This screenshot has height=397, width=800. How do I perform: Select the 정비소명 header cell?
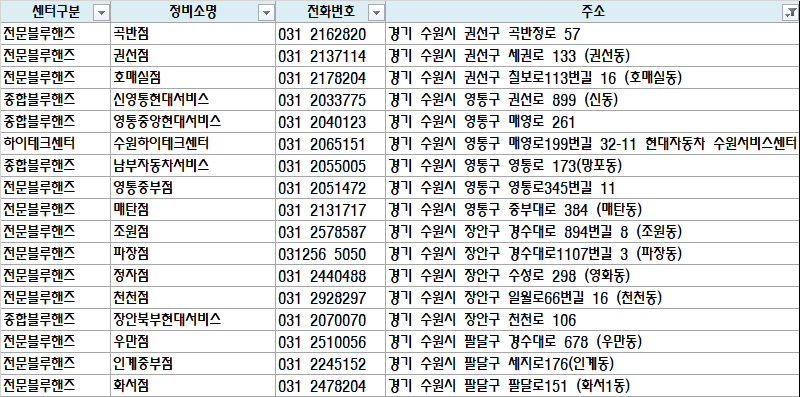coord(193,11)
